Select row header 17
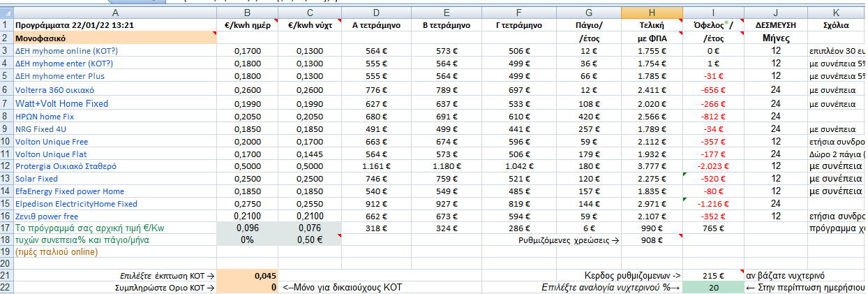This screenshot has width=868, height=294. click(x=6, y=228)
